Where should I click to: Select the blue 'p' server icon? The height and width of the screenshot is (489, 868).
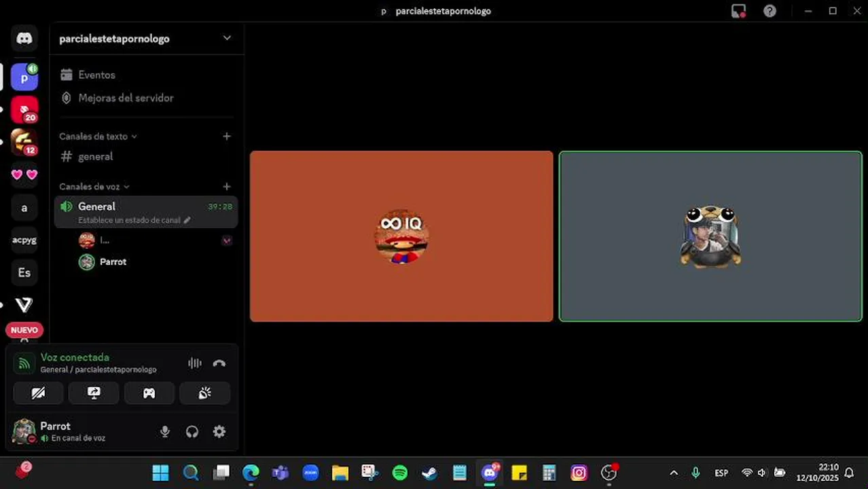24,77
